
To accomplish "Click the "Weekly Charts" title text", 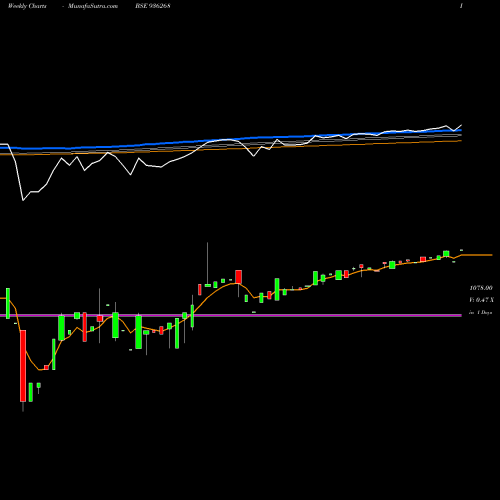I will (x=27, y=6).
